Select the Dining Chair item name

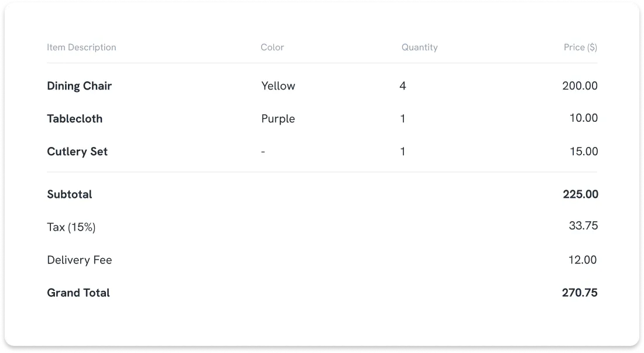pyautogui.click(x=79, y=86)
